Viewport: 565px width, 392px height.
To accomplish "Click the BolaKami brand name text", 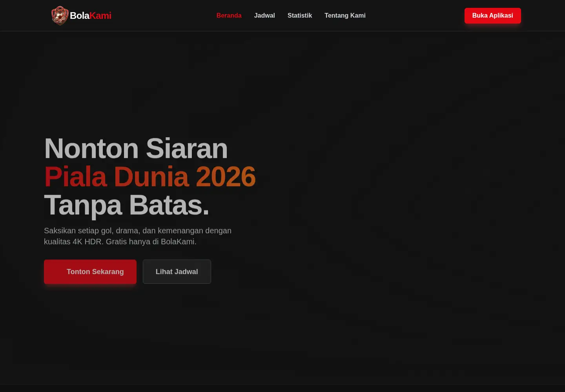I will tap(91, 16).
